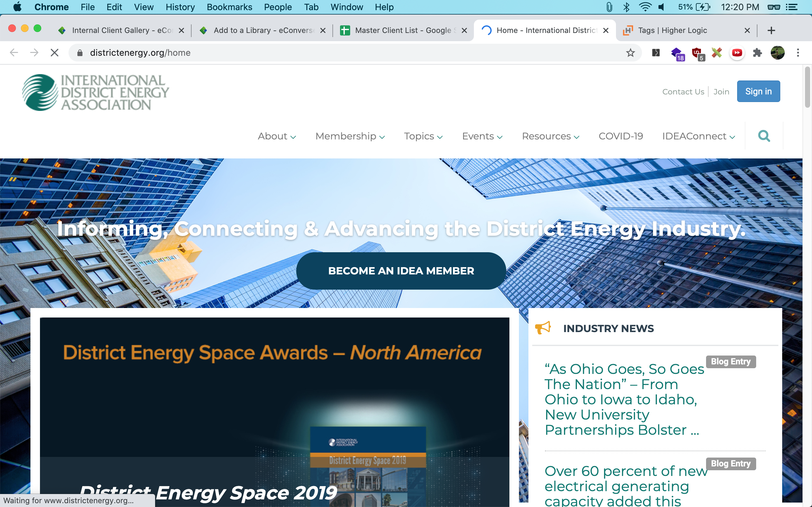Open the Contact Us link
This screenshot has width=812, height=507.
[x=683, y=92]
